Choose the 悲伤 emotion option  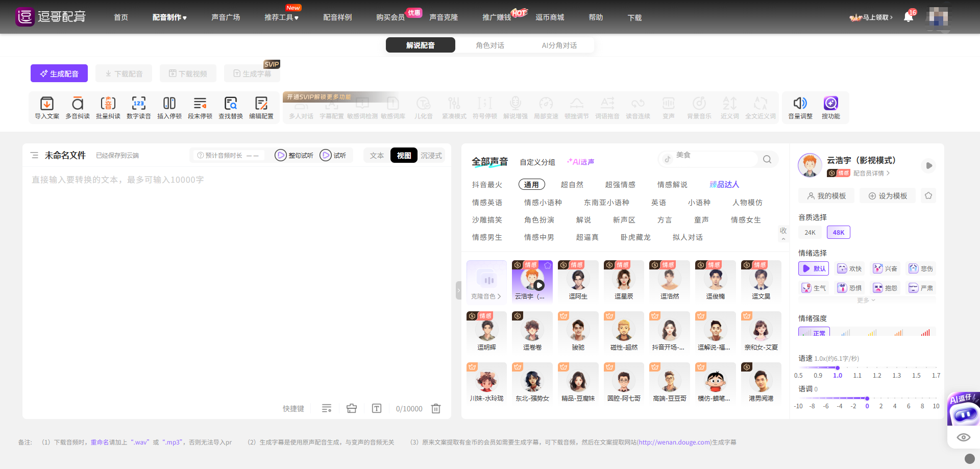click(921, 268)
